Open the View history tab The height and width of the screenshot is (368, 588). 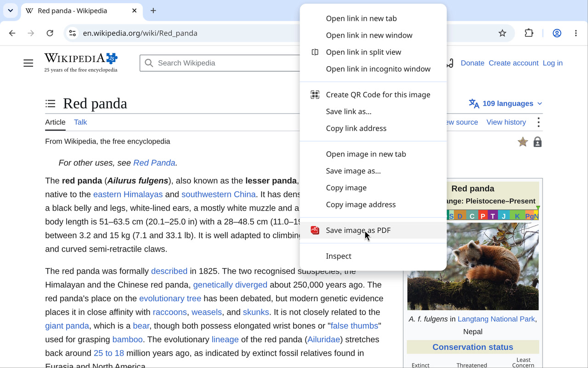tap(506, 122)
